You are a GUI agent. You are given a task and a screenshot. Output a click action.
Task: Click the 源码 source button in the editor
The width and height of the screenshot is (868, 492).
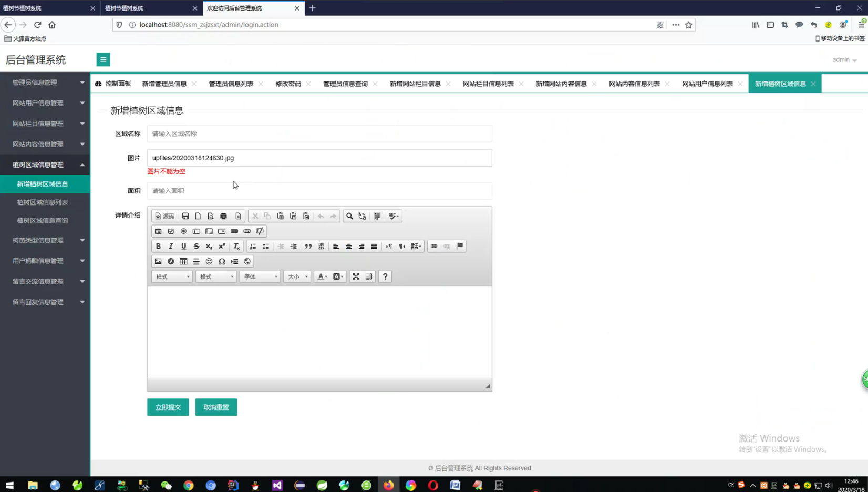(164, 216)
